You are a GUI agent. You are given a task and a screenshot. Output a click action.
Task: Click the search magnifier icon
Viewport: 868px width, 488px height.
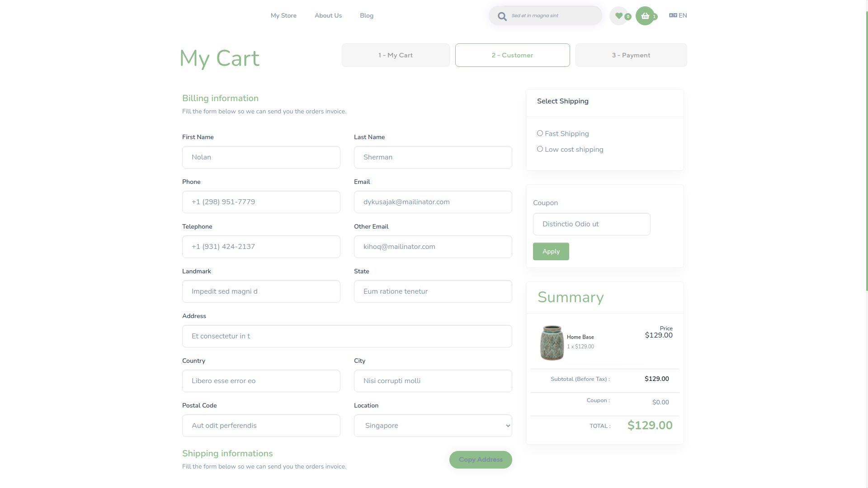point(502,16)
